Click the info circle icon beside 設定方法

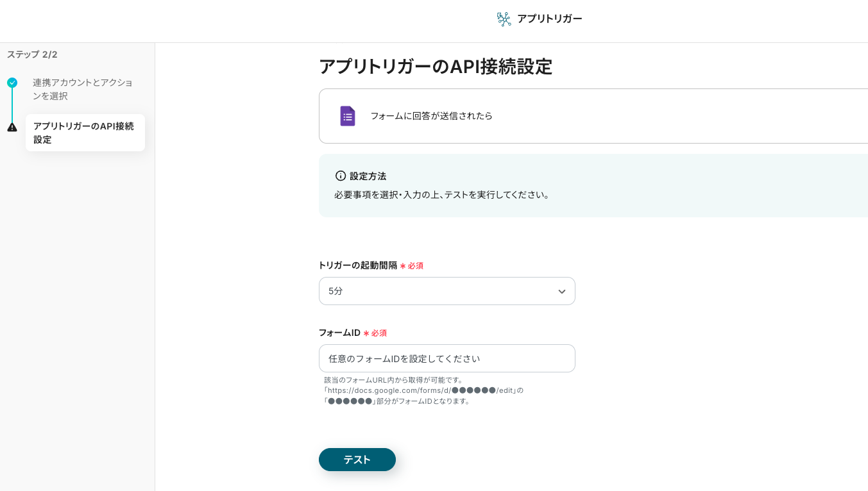(341, 176)
